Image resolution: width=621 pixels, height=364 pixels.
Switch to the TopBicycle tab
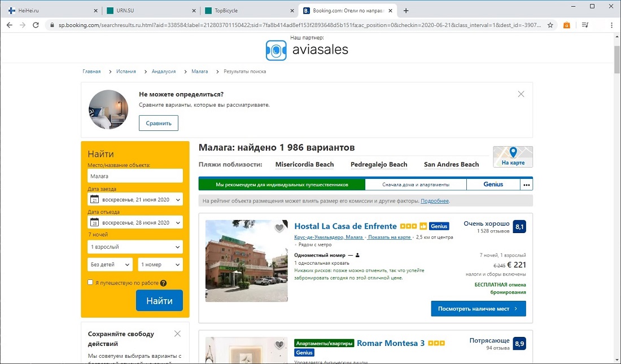[249, 11]
